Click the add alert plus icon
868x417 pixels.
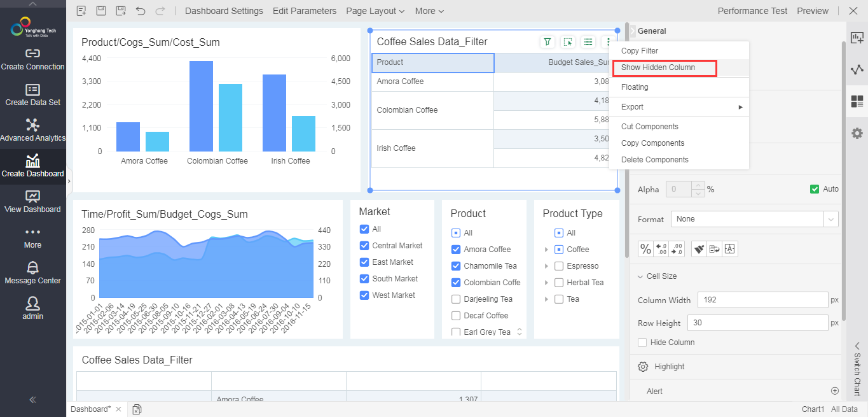834,391
